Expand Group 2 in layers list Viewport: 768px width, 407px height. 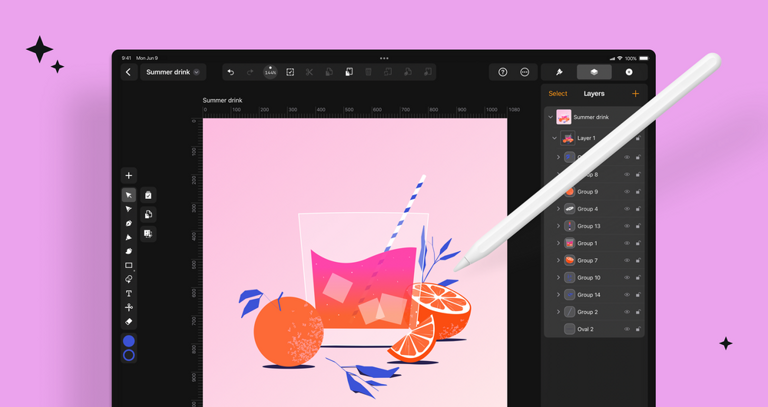click(558, 312)
